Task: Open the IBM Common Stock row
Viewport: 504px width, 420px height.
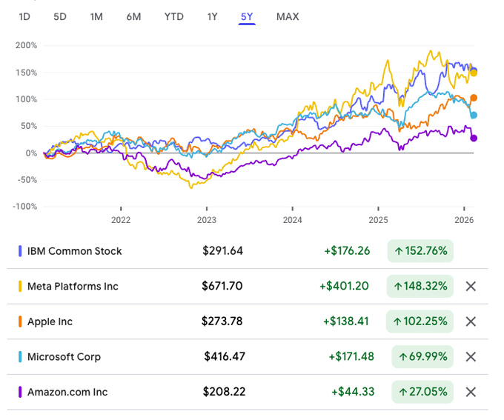Action: point(74,251)
